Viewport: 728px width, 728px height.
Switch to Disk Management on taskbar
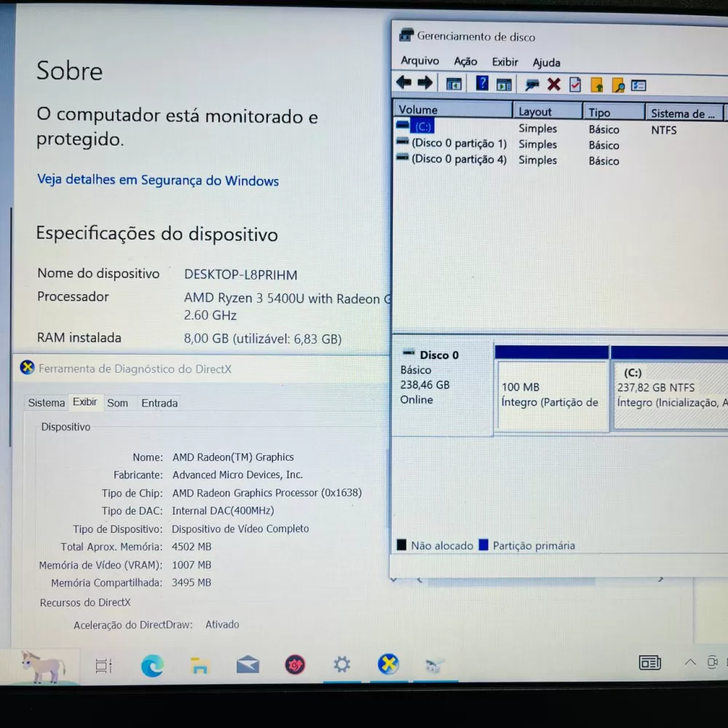pos(435,666)
